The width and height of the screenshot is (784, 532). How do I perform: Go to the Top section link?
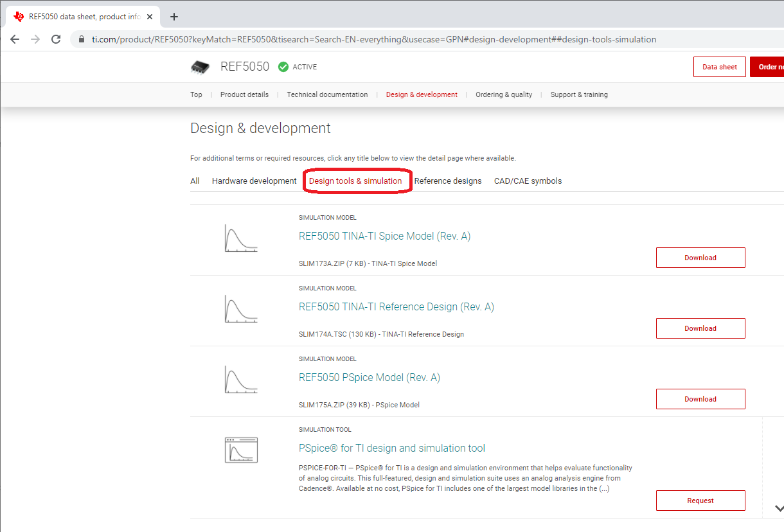pos(196,94)
